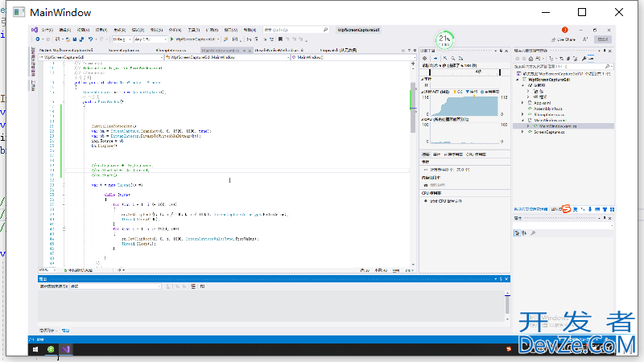This screenshot has height=362, width=644.
Task: Click the Zoom In magnifier in Diagnostic Tools
Action: (x=453, y=58)
